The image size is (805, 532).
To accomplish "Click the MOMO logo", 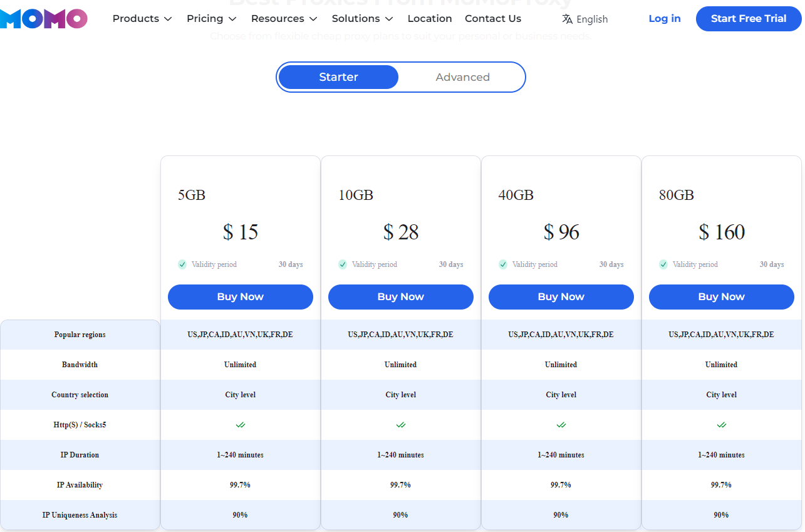I will coord(43,19).
